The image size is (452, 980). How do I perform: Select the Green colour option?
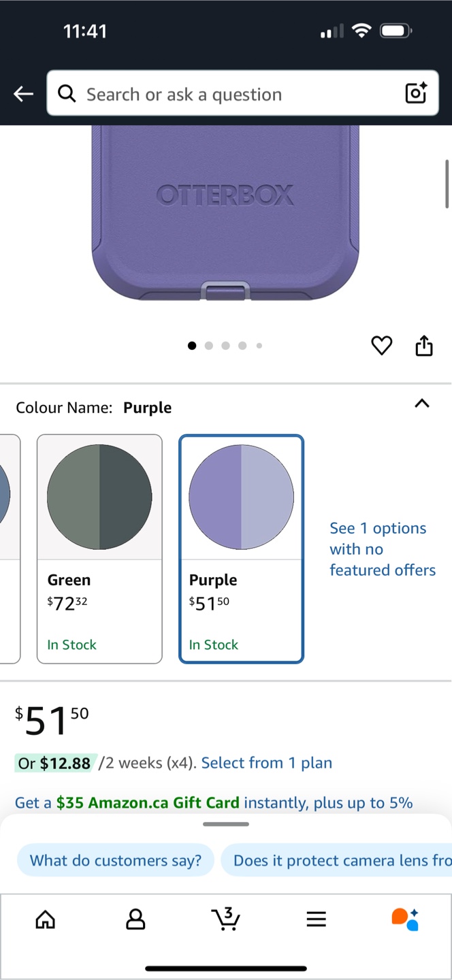click(99, 548)
